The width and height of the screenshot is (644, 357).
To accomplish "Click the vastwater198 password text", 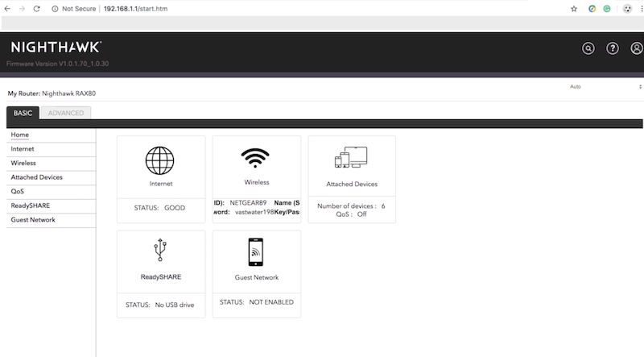I will tap(254, 212).
